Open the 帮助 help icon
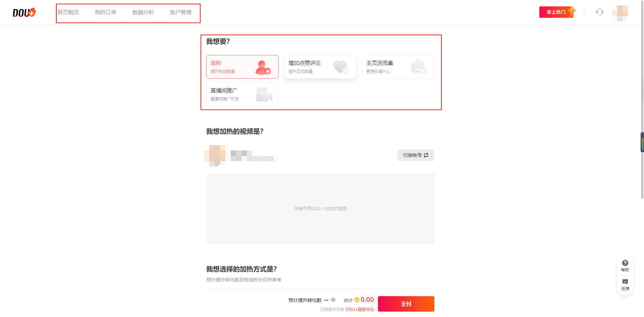 625,265
